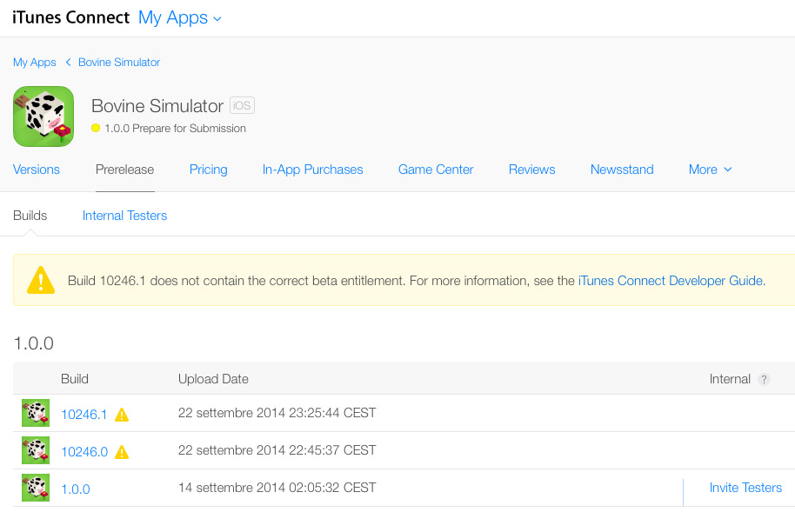Image resolution: width=795 pixels, height=532 pixels.
Task: Click the Build column header
Action: 75,379
